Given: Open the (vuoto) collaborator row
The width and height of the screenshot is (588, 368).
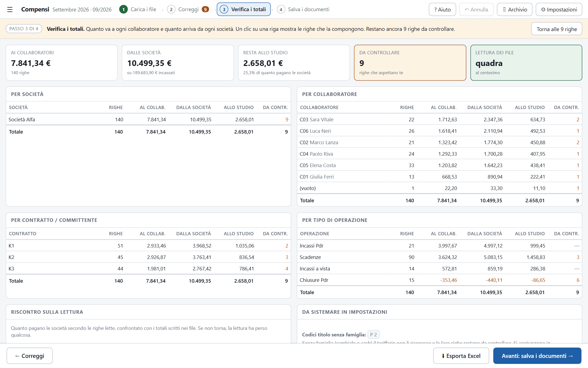Looking at the screenshot, I should point(439,188).
